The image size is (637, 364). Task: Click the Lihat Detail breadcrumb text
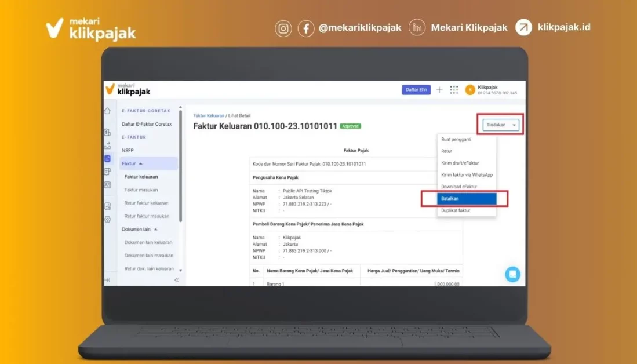[239, 116]
